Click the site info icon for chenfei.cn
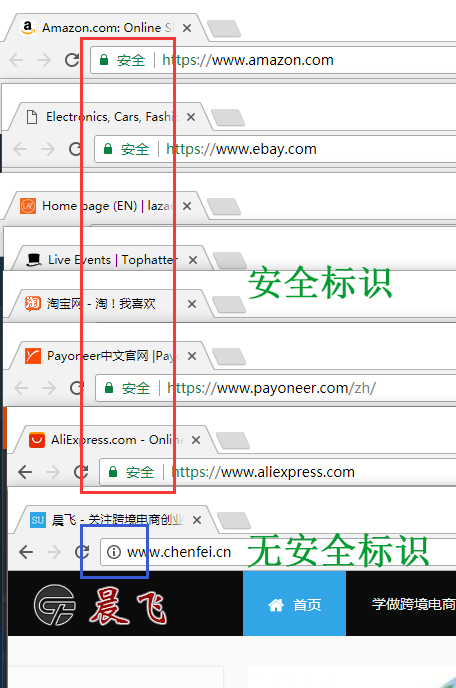The width and height of the screenshot is (456, 688). [114, 552]
